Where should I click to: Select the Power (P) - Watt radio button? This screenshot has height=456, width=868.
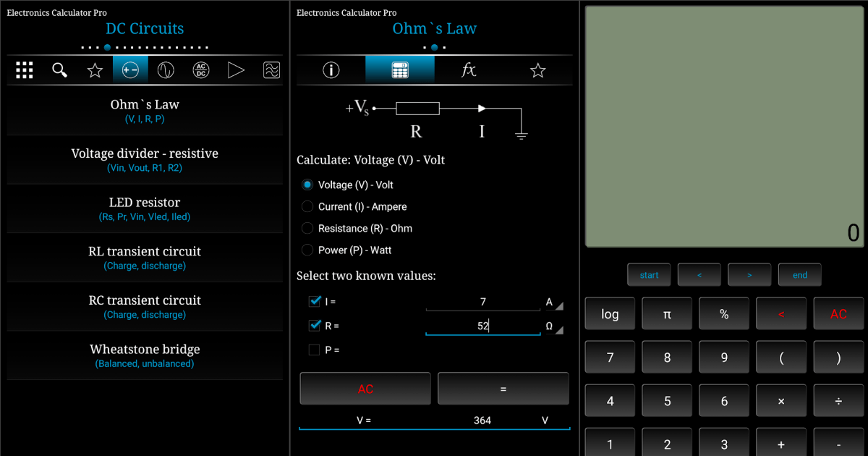(307, 250)
